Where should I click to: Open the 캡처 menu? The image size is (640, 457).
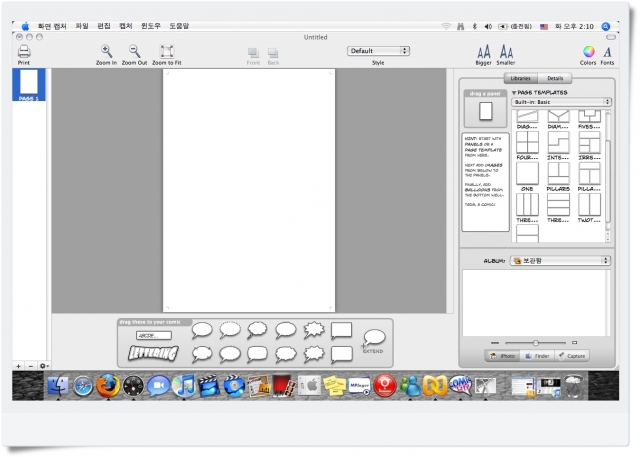[126, 26]
